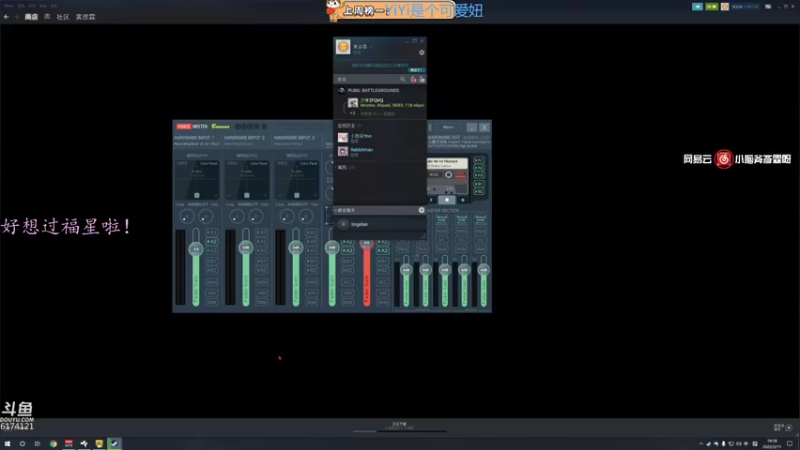800x450 pixels.
Task: Expand the offline friends group
Action: (x=346, y=167)
